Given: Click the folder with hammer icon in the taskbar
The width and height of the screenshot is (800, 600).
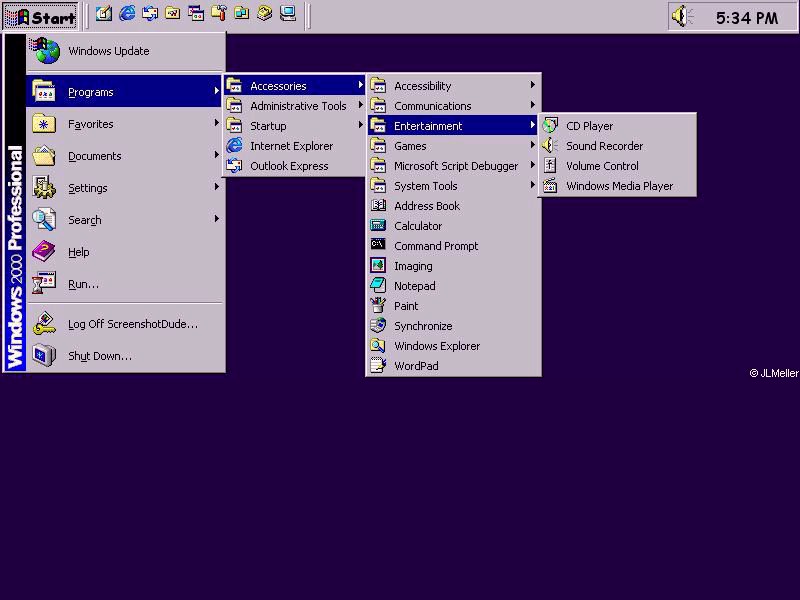Looking at the screenshot, I should point(219,14).
